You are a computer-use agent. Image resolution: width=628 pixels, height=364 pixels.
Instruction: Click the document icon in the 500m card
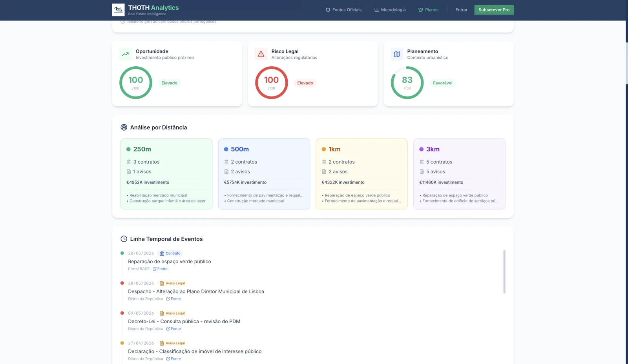226,172
